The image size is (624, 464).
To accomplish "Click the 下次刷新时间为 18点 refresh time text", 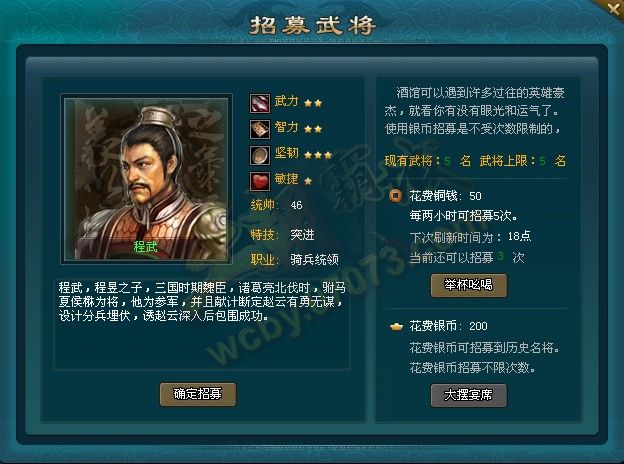I will (x=470, y=237).
